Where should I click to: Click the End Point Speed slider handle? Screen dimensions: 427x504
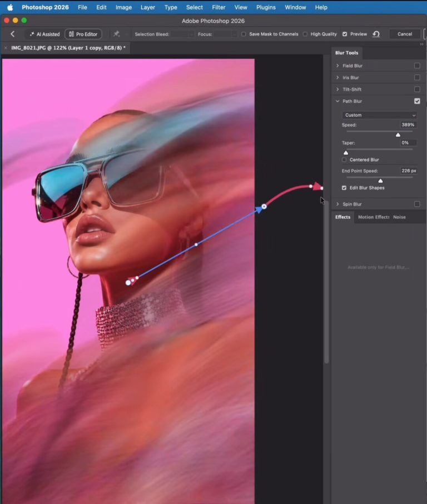coord(380,181)
